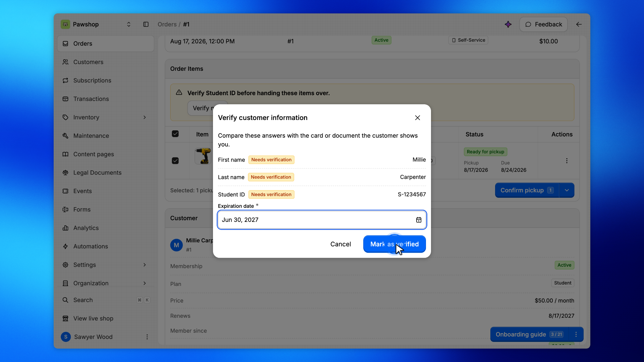Focus the Expiration date input field

322,220
